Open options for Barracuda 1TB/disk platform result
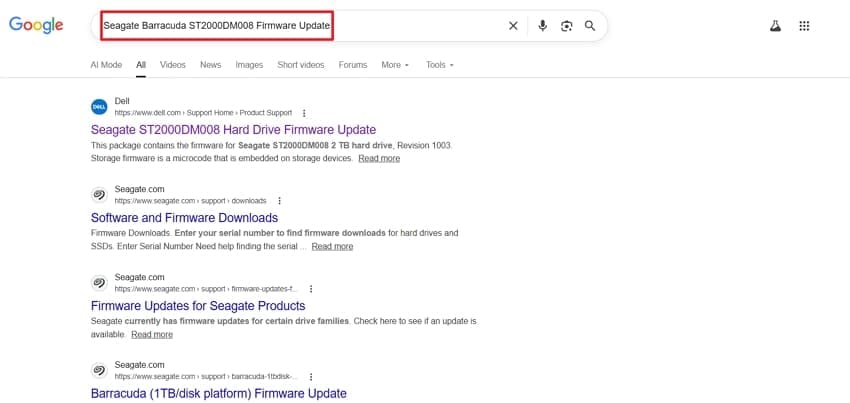850x403 pixels. point(311,377)
